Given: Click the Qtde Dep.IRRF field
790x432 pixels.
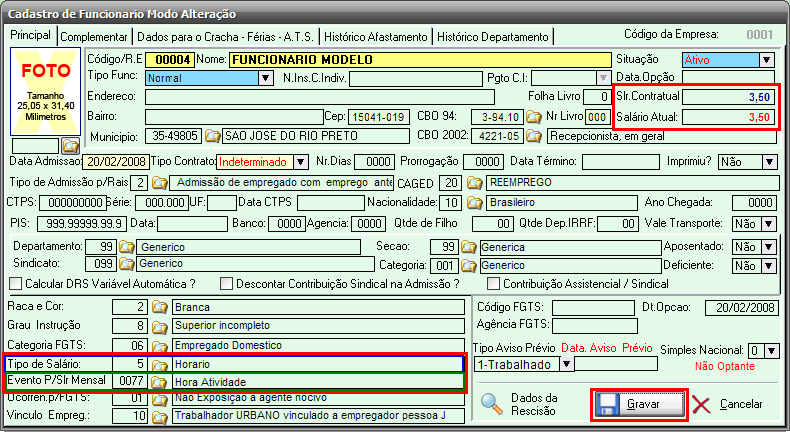Looking at the screenshot, I should coord(617,224).
